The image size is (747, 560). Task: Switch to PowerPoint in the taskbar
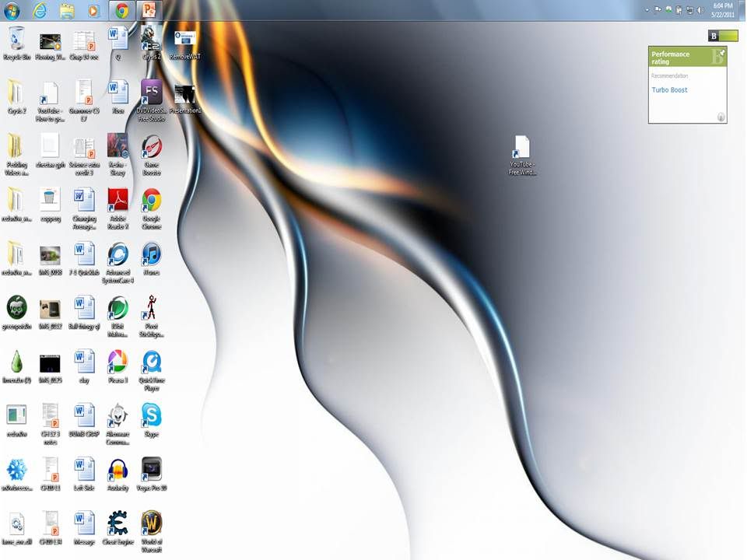click(x=149, y=10)
